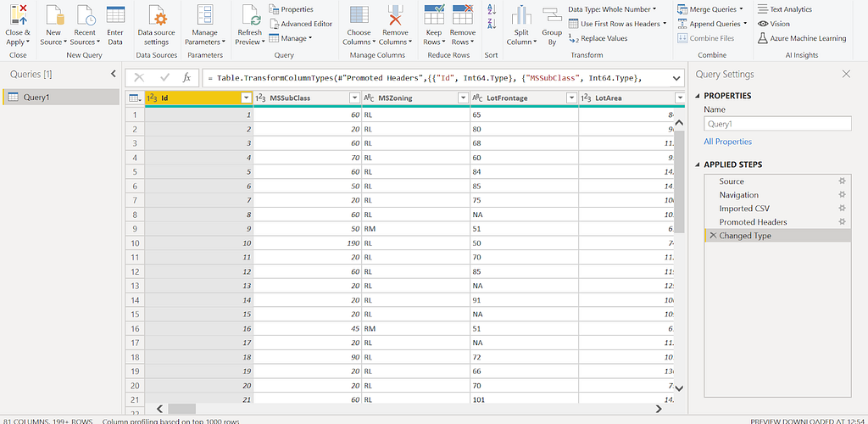
Task: Open gear settings for Source step
Action: (842, 181)
